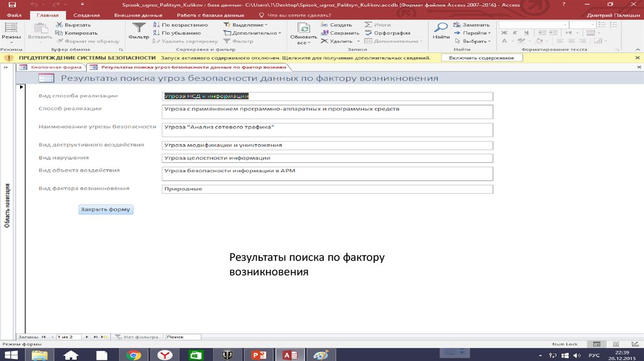Click the Find binoculars icon
The image size is (644, 361).
click(441, 29)
